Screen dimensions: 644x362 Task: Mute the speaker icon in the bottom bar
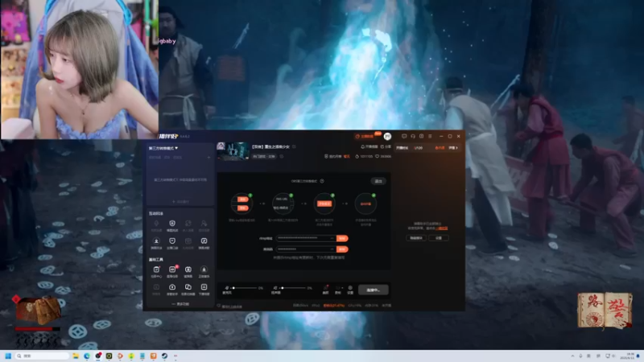click(275, 288)
